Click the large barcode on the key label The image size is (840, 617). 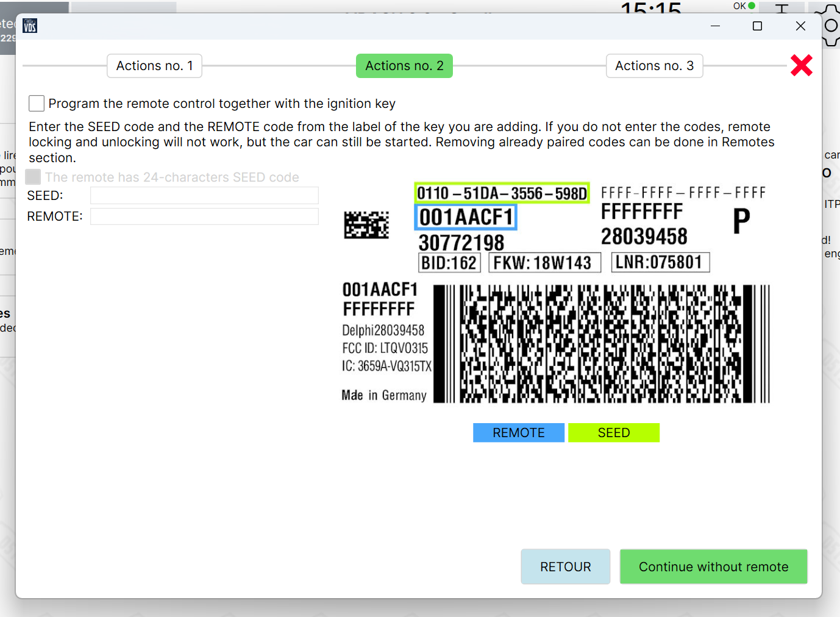pyautogui.click(x=601, y=344)
